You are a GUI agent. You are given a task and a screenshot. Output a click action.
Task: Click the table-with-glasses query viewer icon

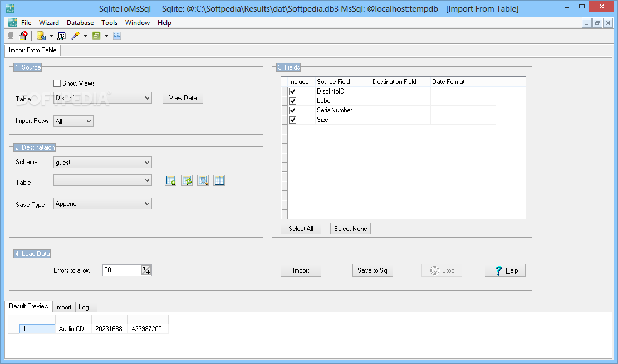[x=61, y=36]
